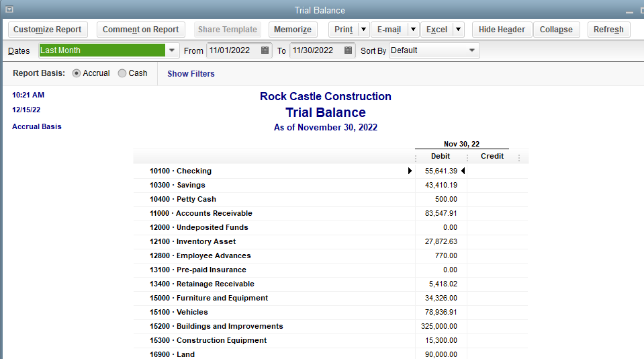
Task: Click the Credit column header
Action: tap(492, 156)
